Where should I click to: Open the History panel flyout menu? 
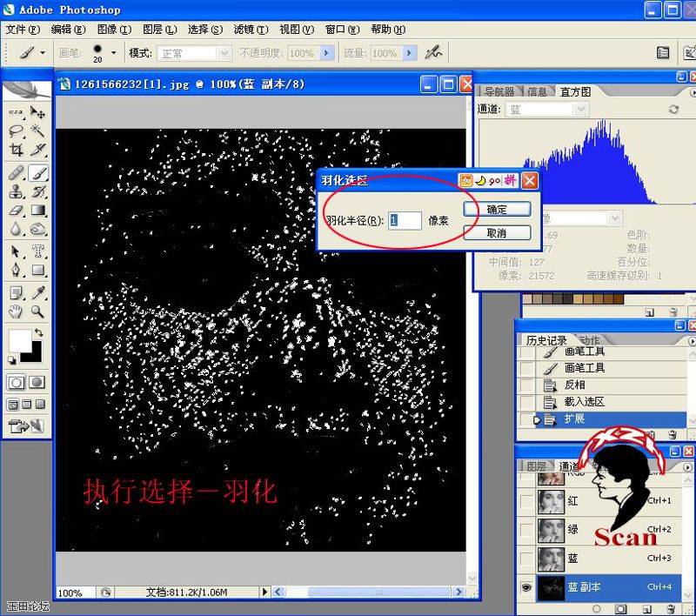click(x=691, y=341)
